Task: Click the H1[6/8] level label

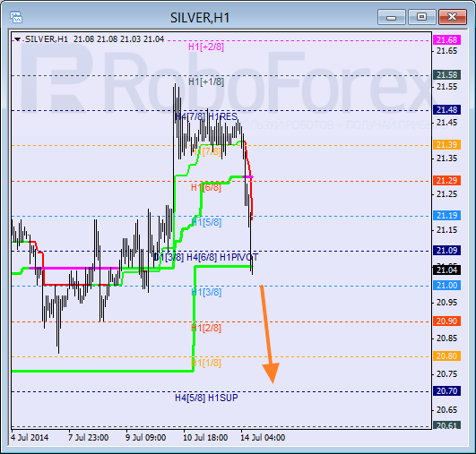Action: tap(206, 187)
